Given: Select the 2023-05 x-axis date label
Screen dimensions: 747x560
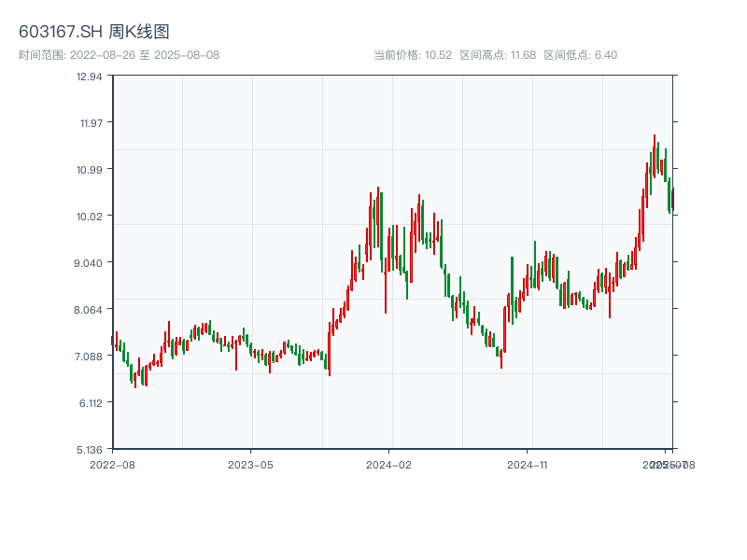Looking at the screenshot, I should click(x=250, y=464).
